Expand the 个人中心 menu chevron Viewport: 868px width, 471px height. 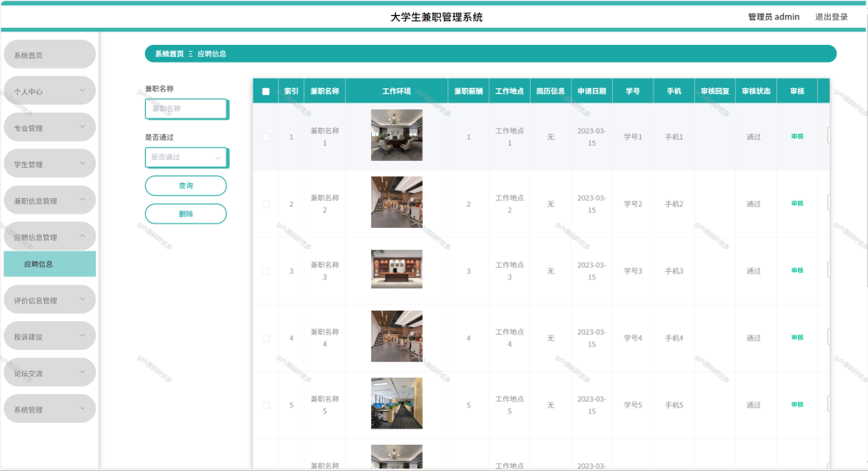pyautogui.click(x=82, y=90)
